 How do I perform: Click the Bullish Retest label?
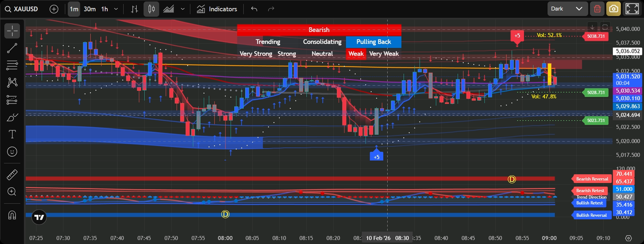point(589,203)
